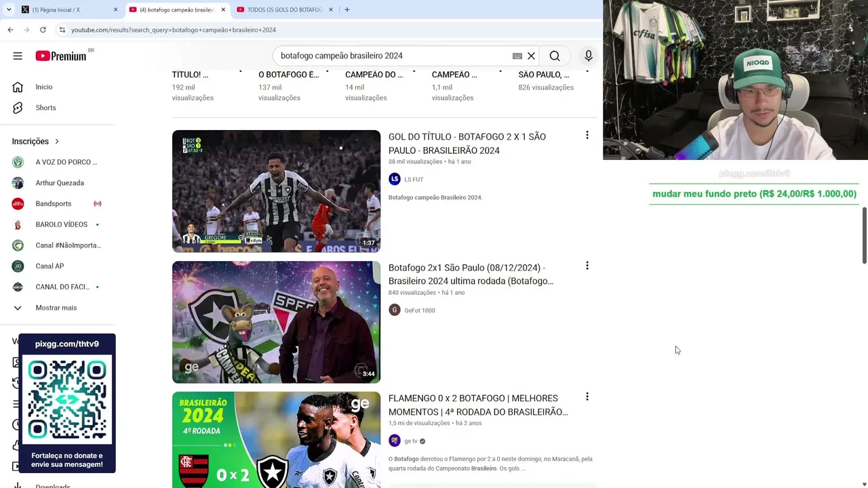Viewport: 868px width, 488px height.
Task: Visit the LS FUT channel name link
Action: (414, 180)
